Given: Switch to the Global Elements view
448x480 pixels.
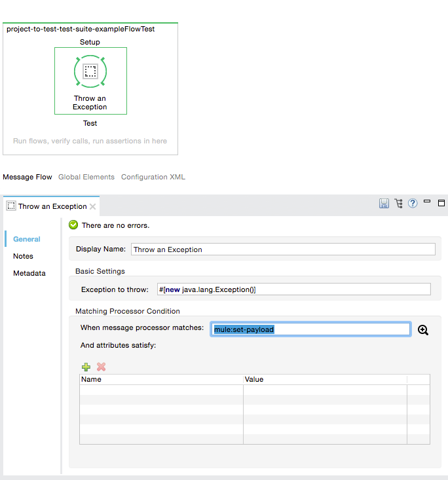Looking at the screenshot, I should pyautogui.click(x=86, y=177).
